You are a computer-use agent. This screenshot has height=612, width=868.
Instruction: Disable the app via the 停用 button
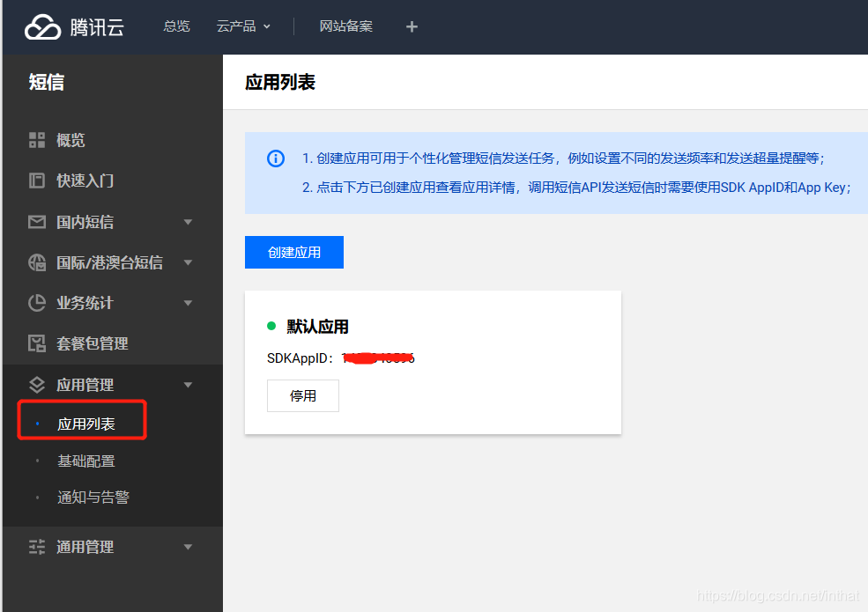click(302, 395)
